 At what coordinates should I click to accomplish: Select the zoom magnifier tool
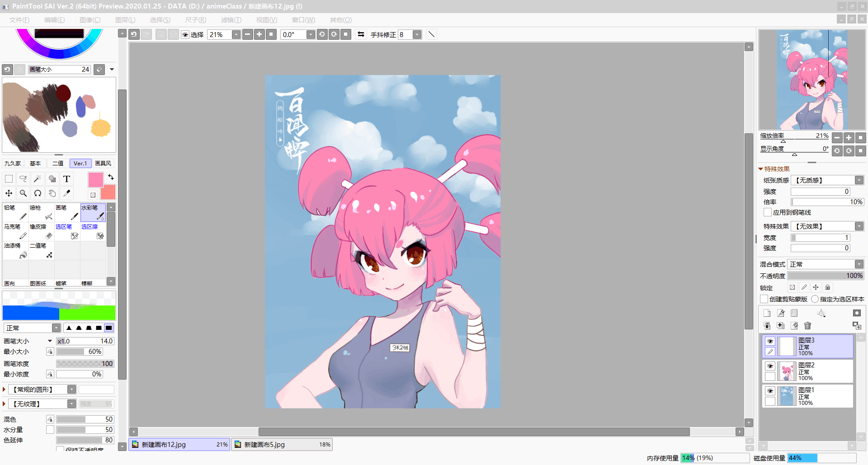[x=23, y=193]
